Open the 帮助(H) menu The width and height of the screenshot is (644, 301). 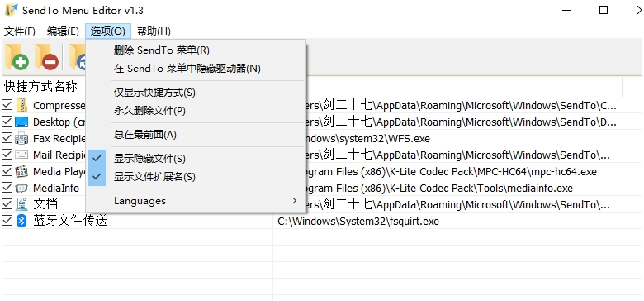(154, 31)
